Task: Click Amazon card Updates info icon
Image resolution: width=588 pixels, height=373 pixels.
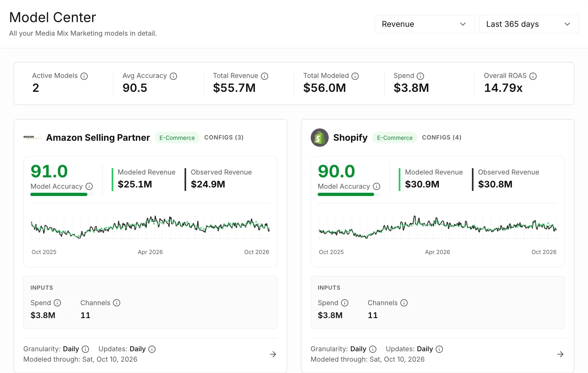Action: click(x=152, y=349)
